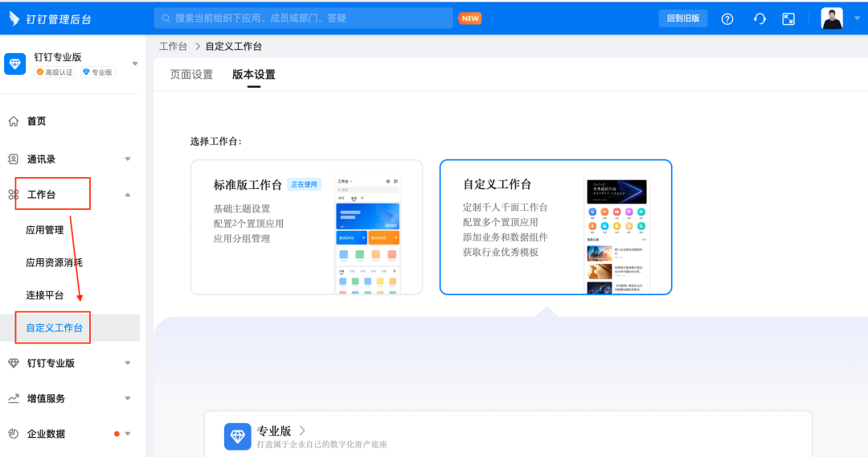Expand the 企业数据 menu arrow
The height and width of the screenshot is (457, 868).
pyautogui.click(x=128, y=434)
